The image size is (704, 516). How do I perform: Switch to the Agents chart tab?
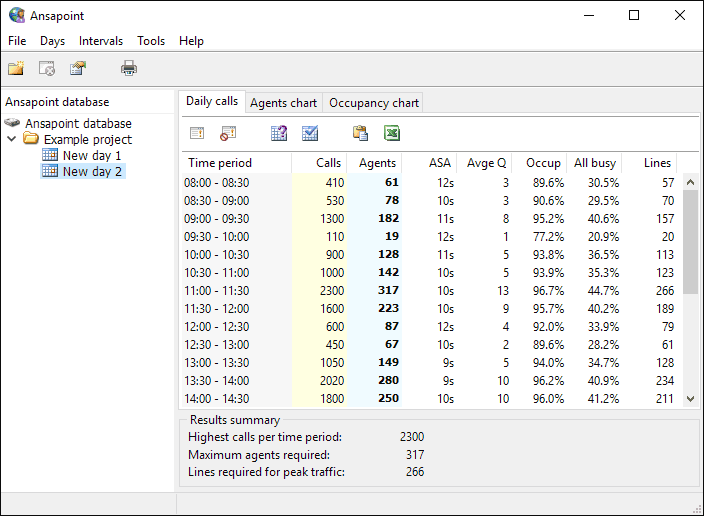[283, 103]
